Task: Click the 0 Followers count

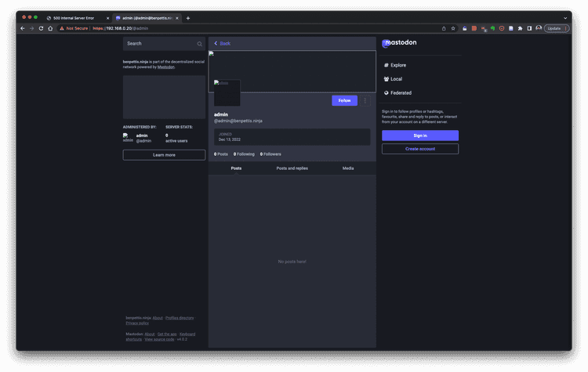Action: 270,154
